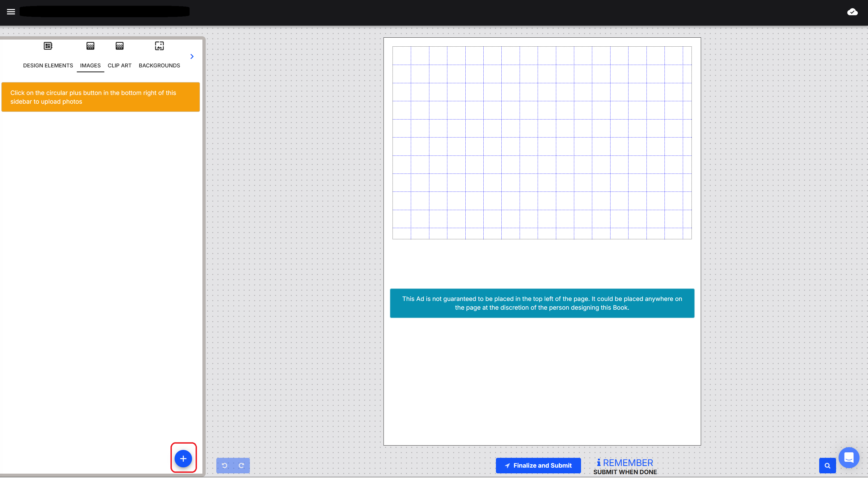Click the orange upload photos instruction banner

pos(100,97)
